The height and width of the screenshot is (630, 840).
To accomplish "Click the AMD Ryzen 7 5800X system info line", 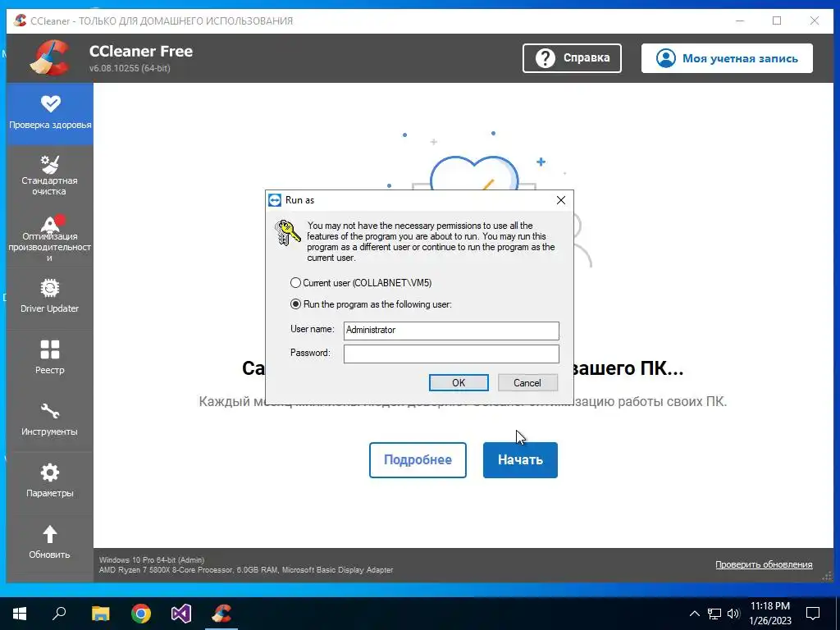I will click(246, 569).
